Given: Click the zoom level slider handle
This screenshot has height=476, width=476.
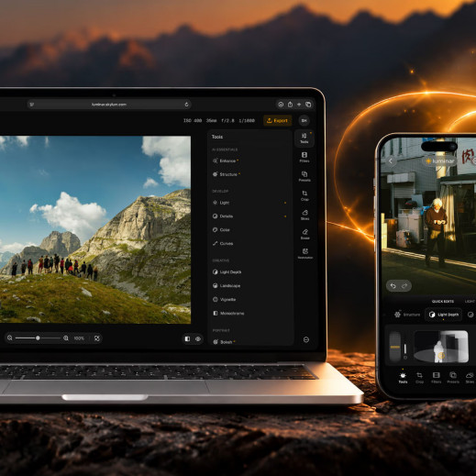Looking at the screenshot, I should pos(38,338).
